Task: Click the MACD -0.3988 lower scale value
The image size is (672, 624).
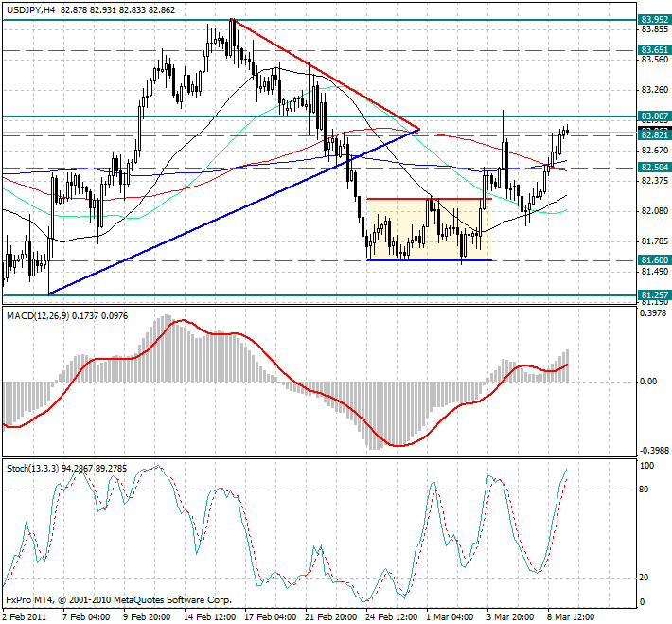Action: click(654, 451)
